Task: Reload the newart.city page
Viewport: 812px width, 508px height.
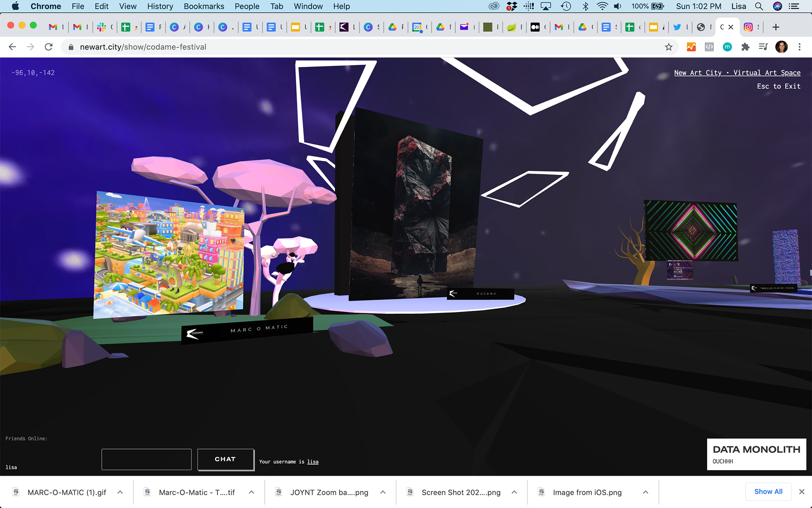Action: point(49,47)
